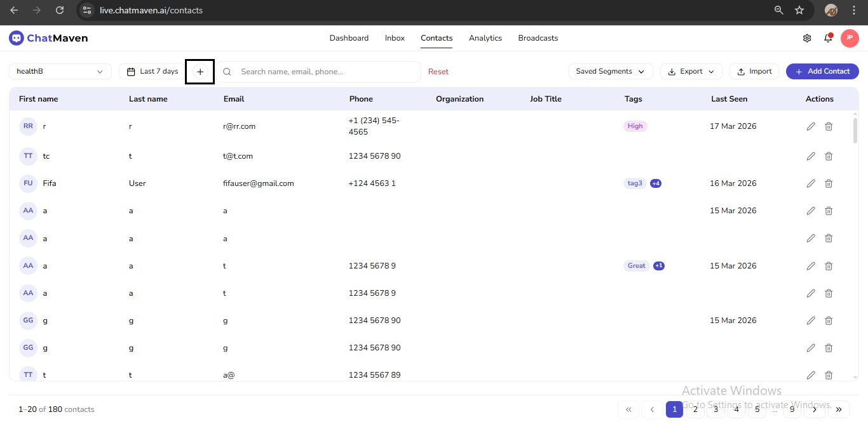The width and height of the screenshot is (868, 424).
Task: Reveal the +1 extra tag near Great
Action: point(658,265)
